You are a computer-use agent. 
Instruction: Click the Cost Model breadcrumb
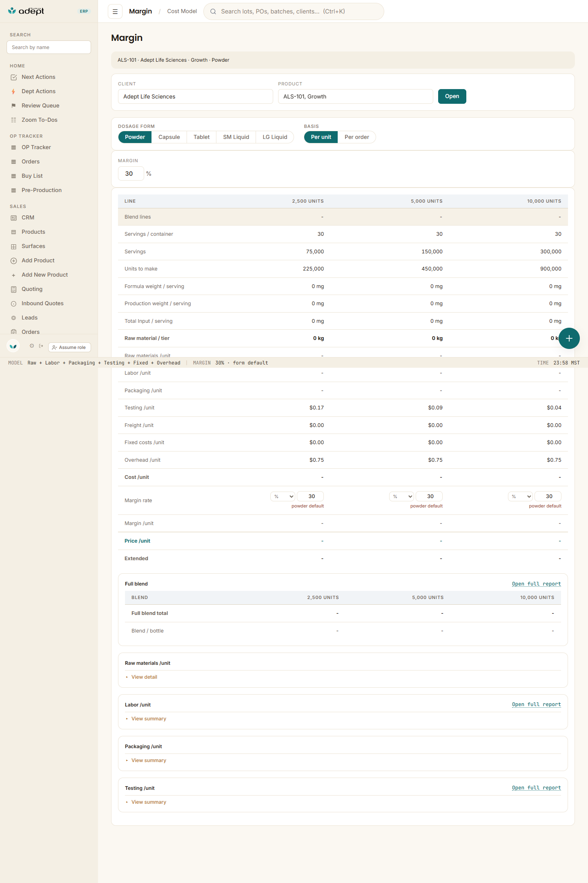pos(182,11)
